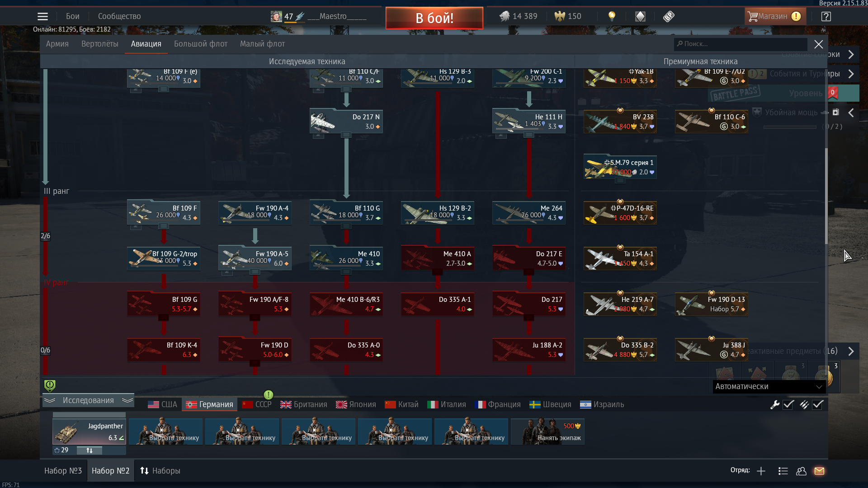This screenshot has width=868, height=488.
Task: Click the player avatar portrait
Action: click(x=276, y=16)
